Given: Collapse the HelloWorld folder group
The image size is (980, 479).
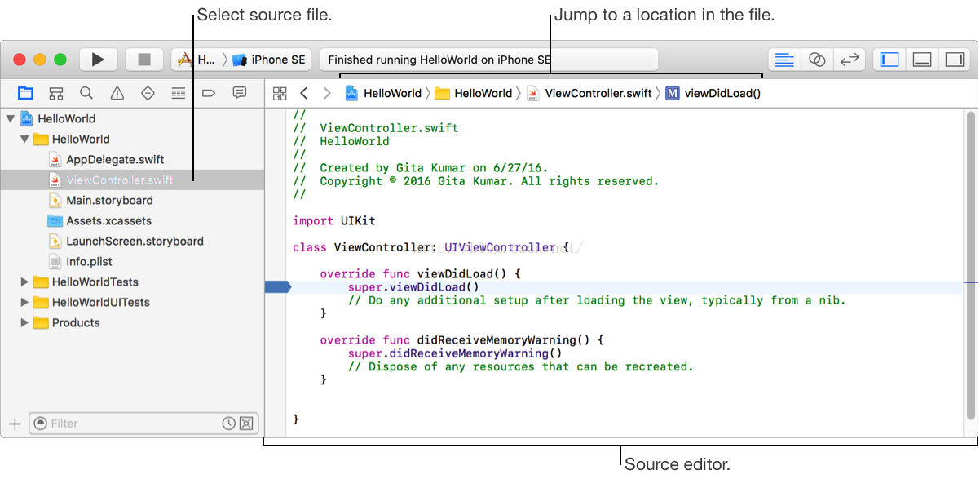Looking at the screenshot, I should [x=24, y=139].
